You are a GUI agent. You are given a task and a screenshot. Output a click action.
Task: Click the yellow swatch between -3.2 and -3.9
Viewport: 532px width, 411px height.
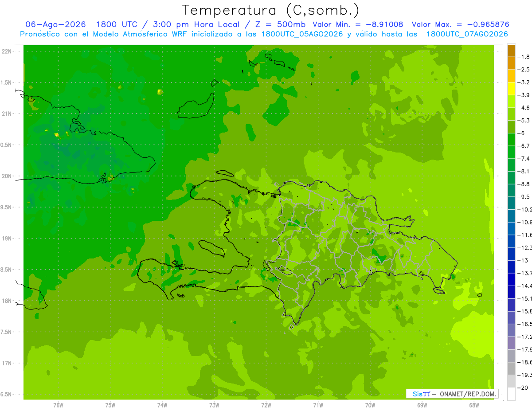[511, 89]
